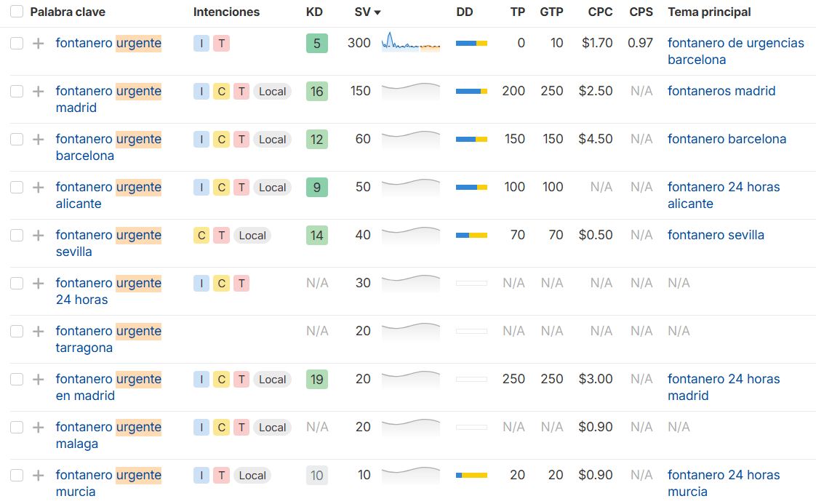
Task: Check the checkbox for the "fontanero urgente" row
Action: point(16,43)
